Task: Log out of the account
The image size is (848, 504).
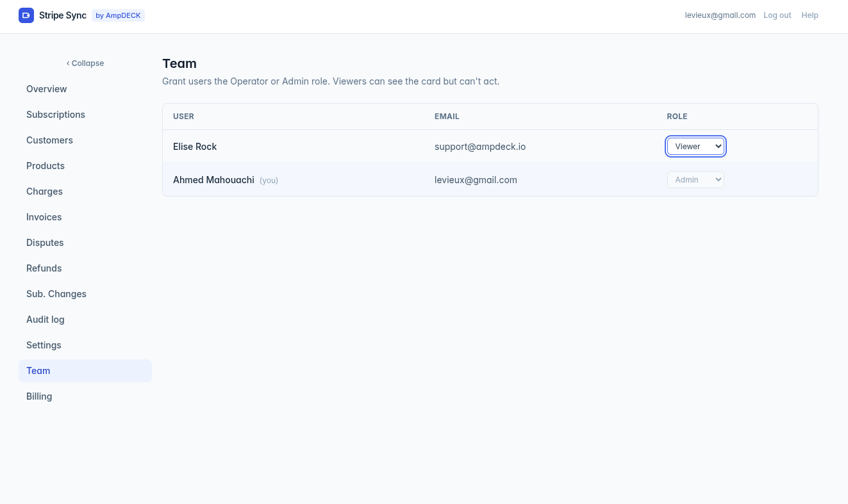Action: tap(777, 15)
